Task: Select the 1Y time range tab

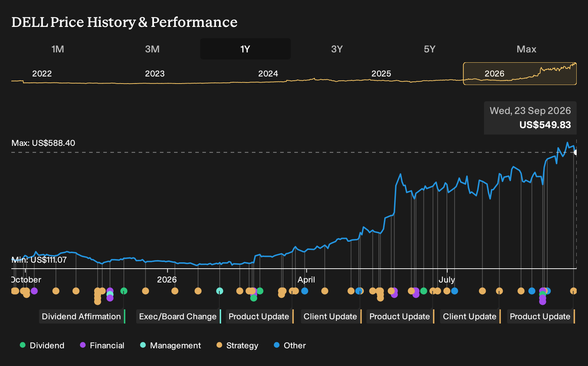Action: (246, 49)
